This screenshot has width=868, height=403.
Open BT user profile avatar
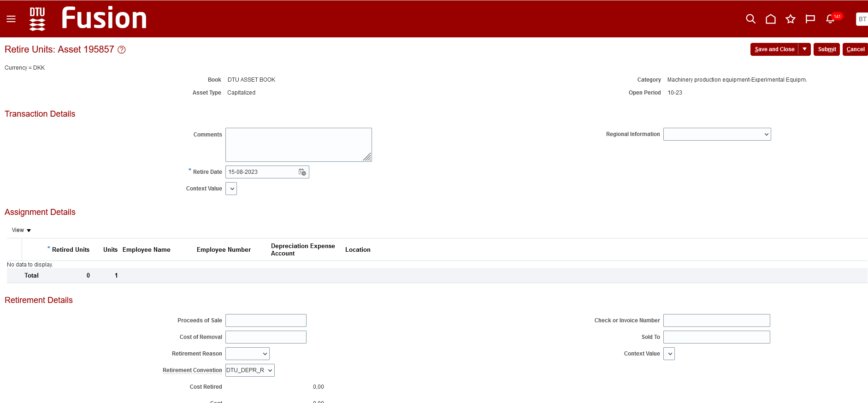[x=862, y=19]
